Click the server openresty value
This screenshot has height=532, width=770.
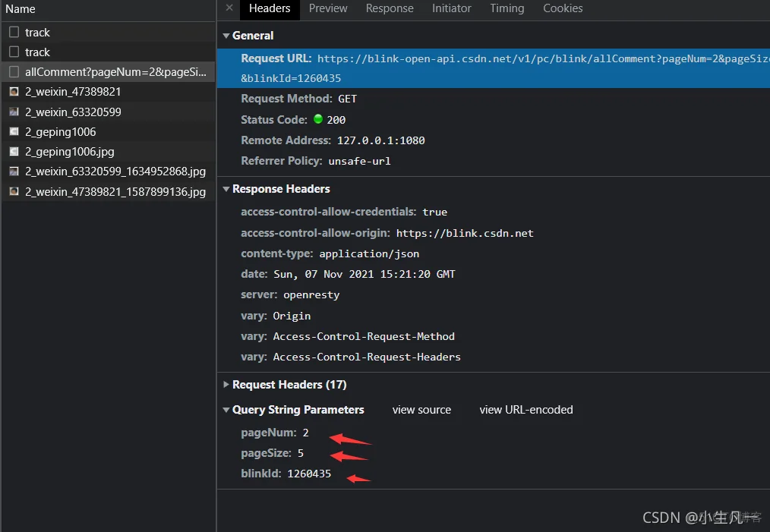(311, 295)
